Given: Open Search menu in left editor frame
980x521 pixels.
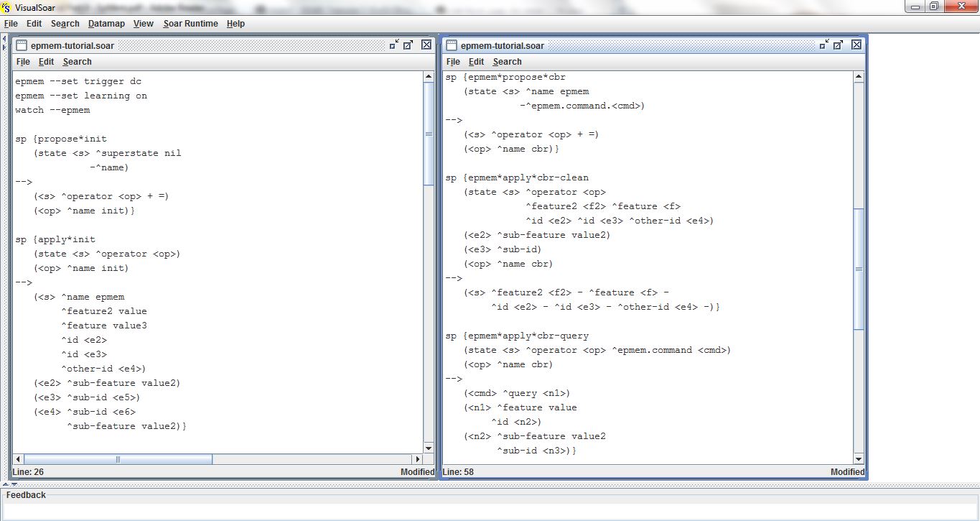Looking at the screenshot, I should pos(77,62).
